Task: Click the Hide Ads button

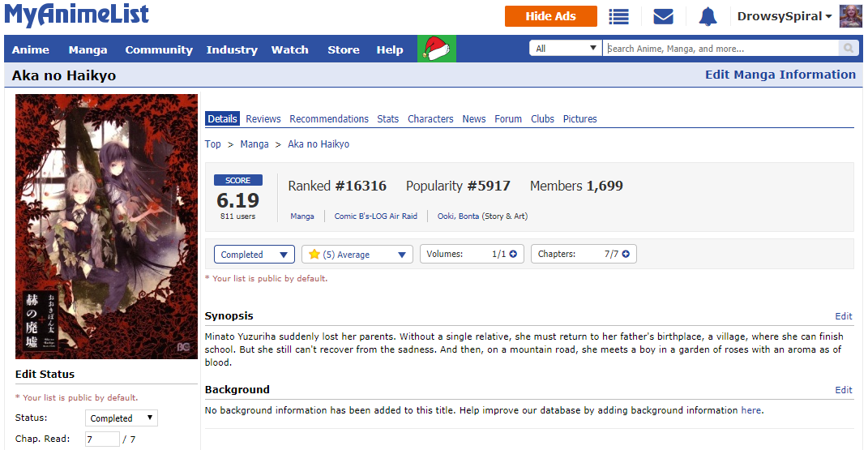Action: click(x=551, y=16)
